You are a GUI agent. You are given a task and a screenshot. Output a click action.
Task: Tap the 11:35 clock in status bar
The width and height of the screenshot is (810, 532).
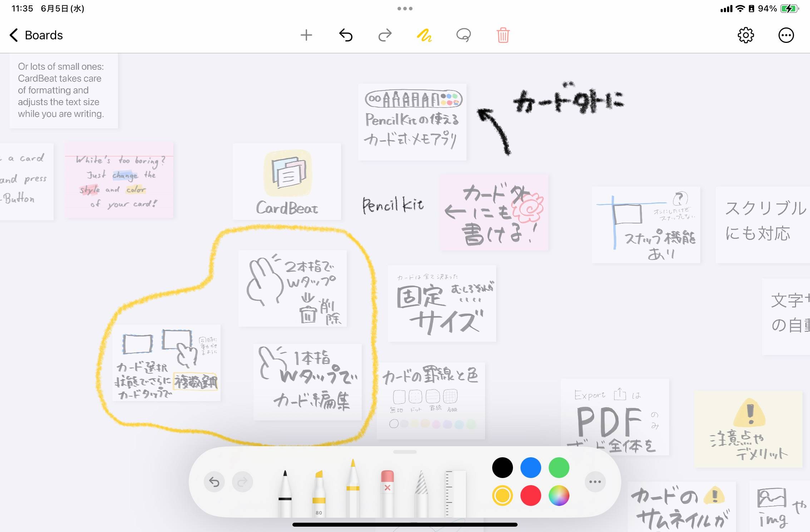22,8
